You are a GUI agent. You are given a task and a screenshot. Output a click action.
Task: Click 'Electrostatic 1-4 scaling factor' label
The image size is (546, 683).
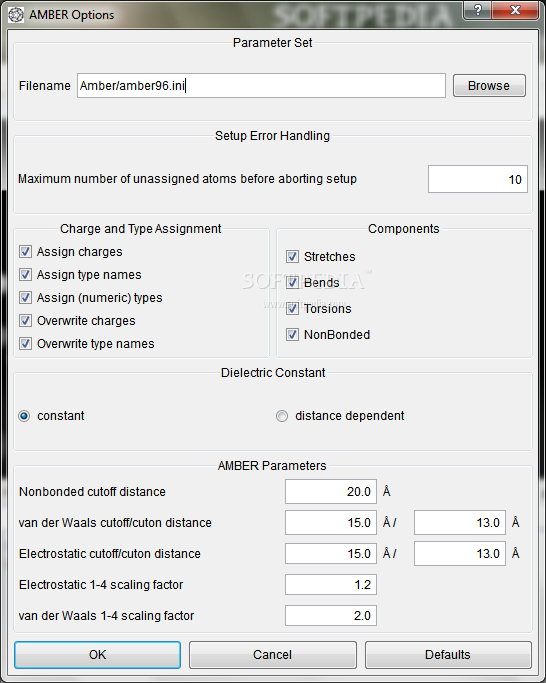click(x=101, y=585)
